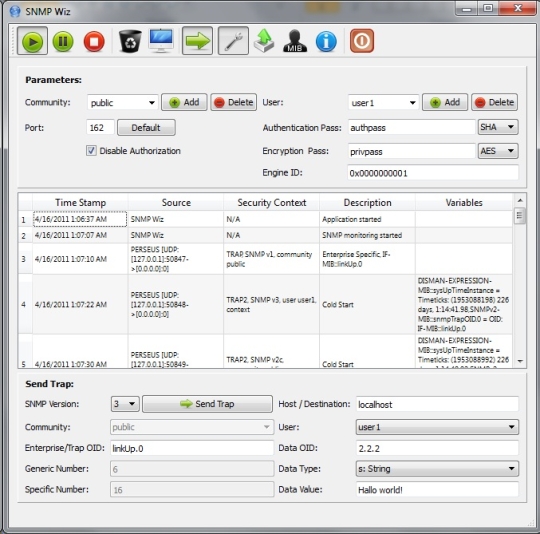Click the Description column header

tap(367, 202)
